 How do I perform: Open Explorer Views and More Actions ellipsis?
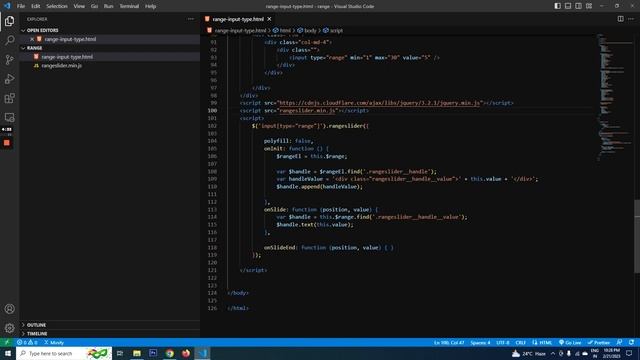point(191,19)
